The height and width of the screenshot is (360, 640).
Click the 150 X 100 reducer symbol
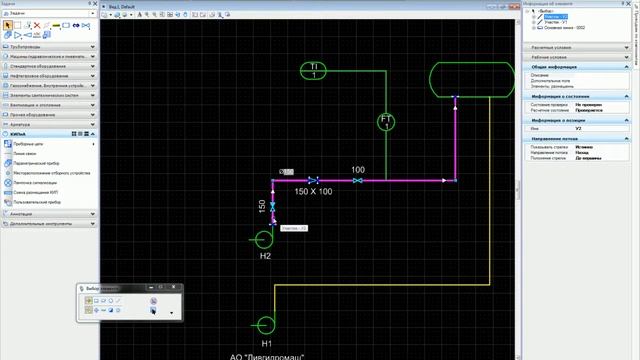point(313,180)
